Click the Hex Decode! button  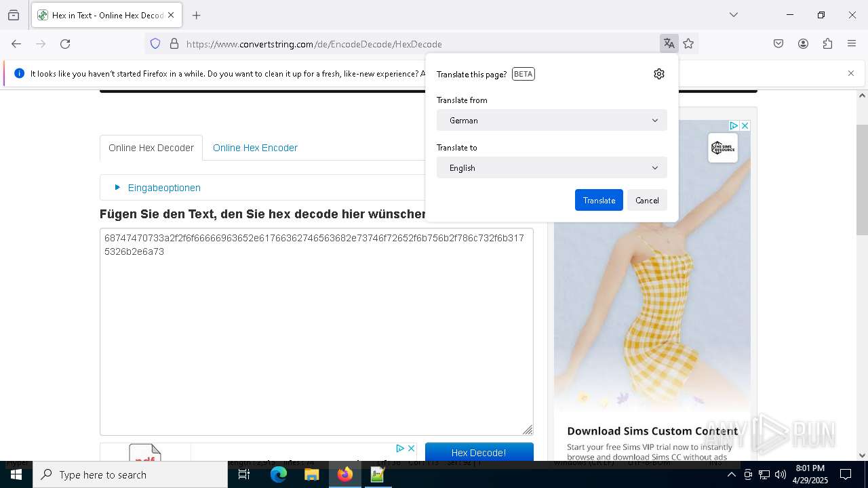(x=479, y=452)
